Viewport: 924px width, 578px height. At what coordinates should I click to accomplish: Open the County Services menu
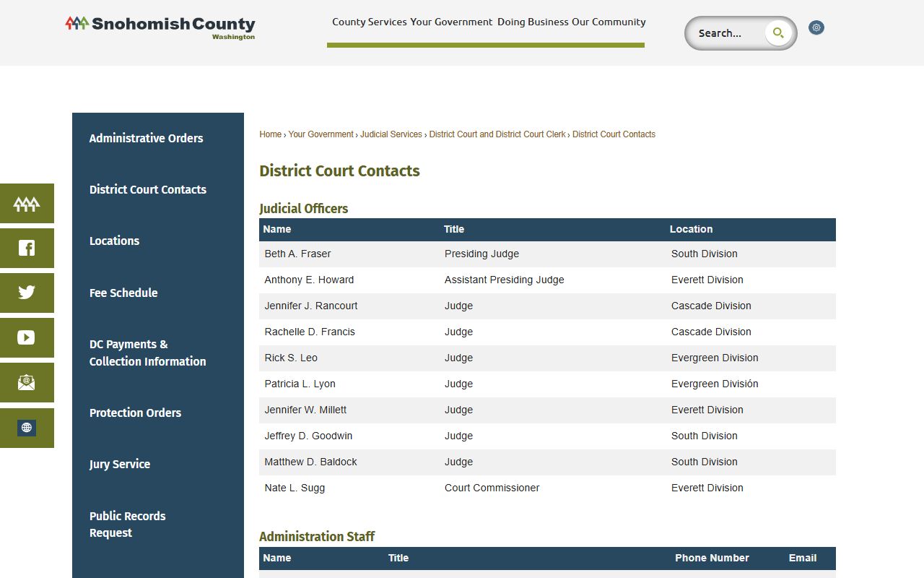point(369,22)
